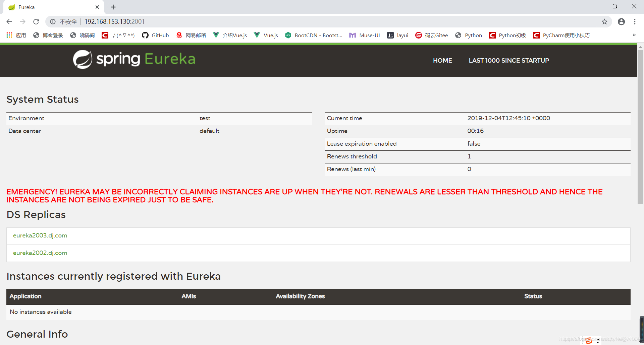The width and height of the screenshot is (644, 345).
Task: Open the Python bookmark
Action: click(x=469, y=35)
